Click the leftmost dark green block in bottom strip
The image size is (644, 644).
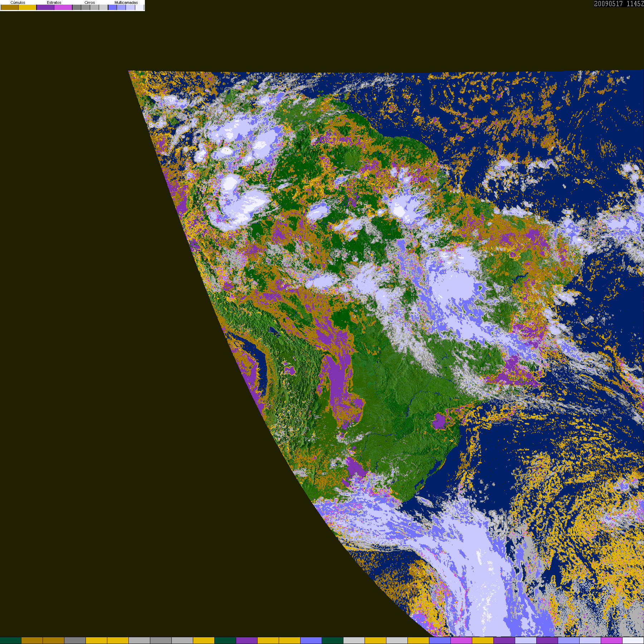[11, 640]
